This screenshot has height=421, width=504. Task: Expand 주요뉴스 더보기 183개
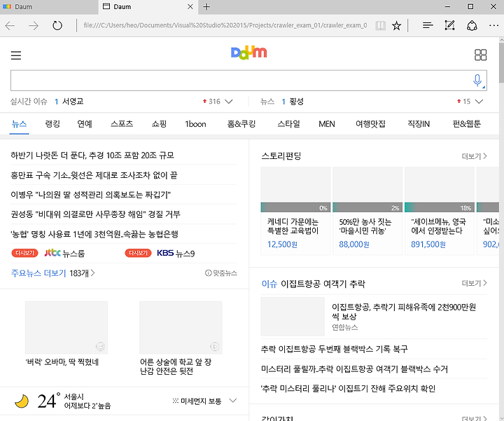coord(53,273)
